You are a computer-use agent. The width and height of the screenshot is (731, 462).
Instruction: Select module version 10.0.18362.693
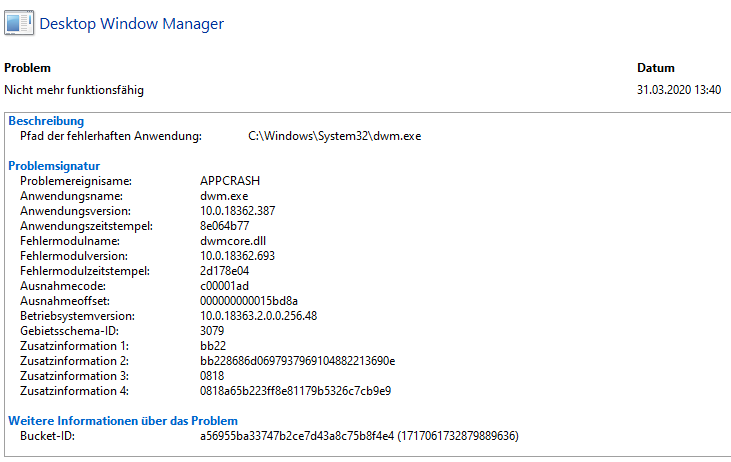[x=238, y=256]
